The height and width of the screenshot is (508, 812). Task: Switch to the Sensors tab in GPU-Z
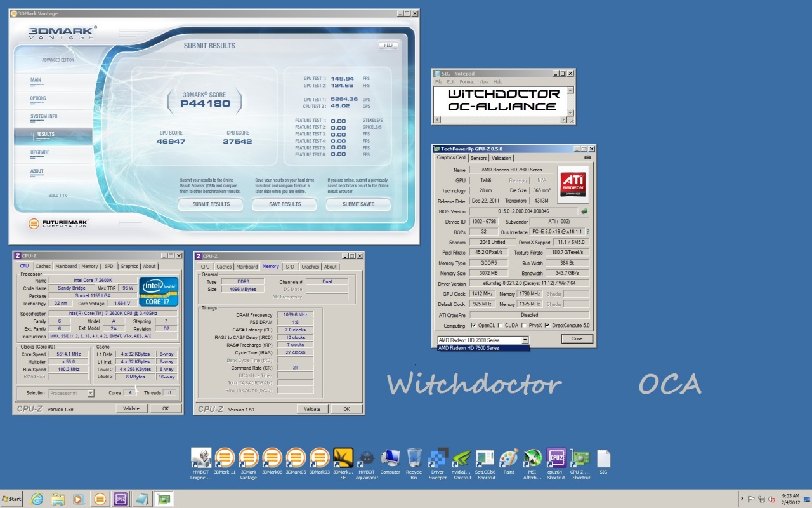click(478, 158)
